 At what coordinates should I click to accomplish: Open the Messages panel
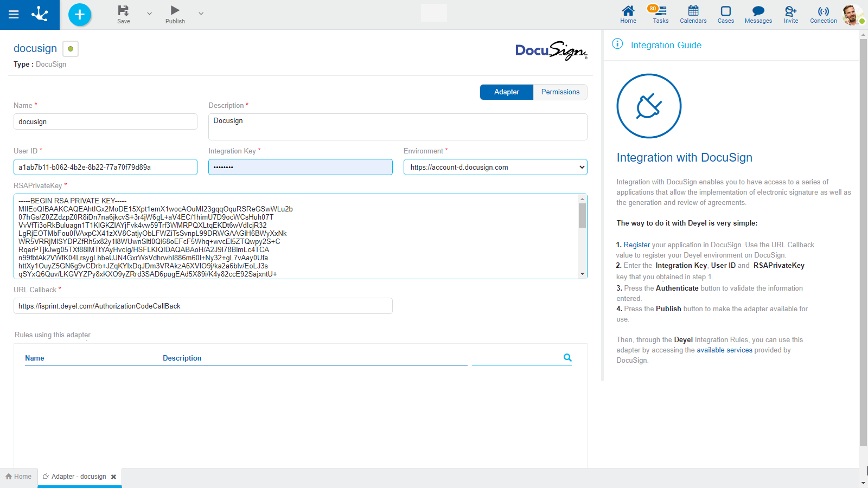point(757,15)
